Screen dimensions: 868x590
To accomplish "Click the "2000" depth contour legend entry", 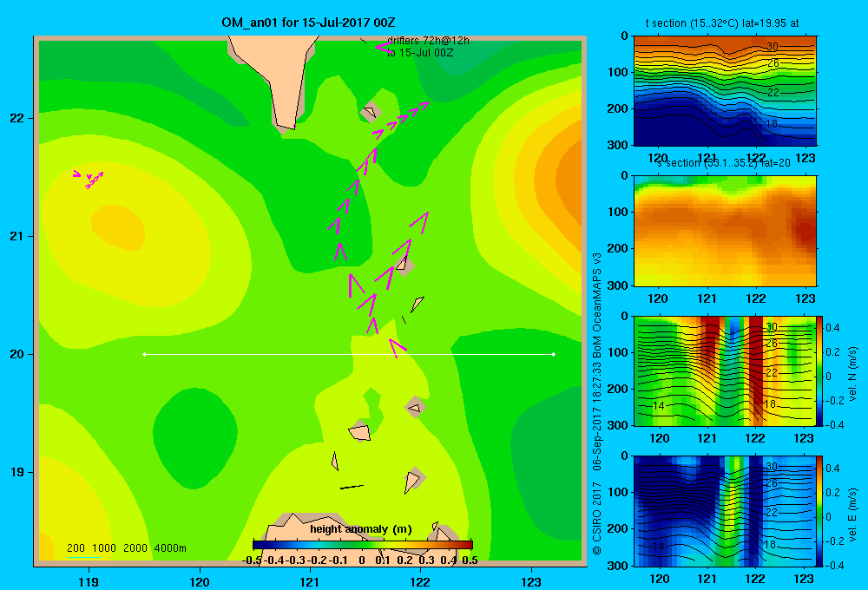I will (x=135, y=548).
